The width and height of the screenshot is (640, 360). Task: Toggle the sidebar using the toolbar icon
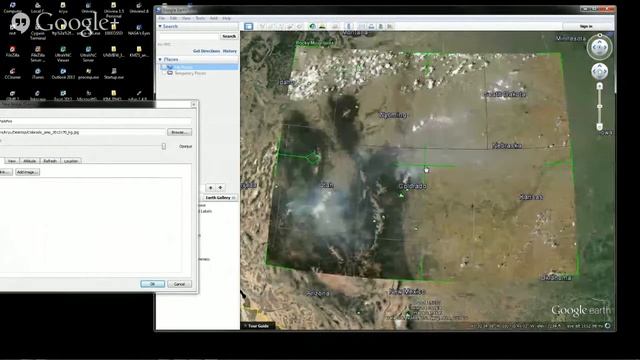point(249,26)
